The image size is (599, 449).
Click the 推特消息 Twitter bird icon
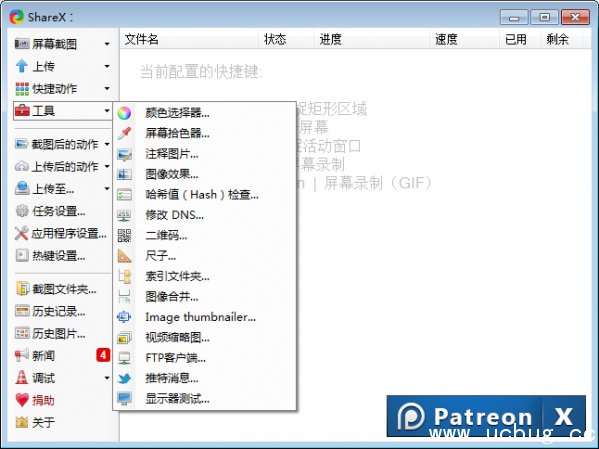[124, 379]
